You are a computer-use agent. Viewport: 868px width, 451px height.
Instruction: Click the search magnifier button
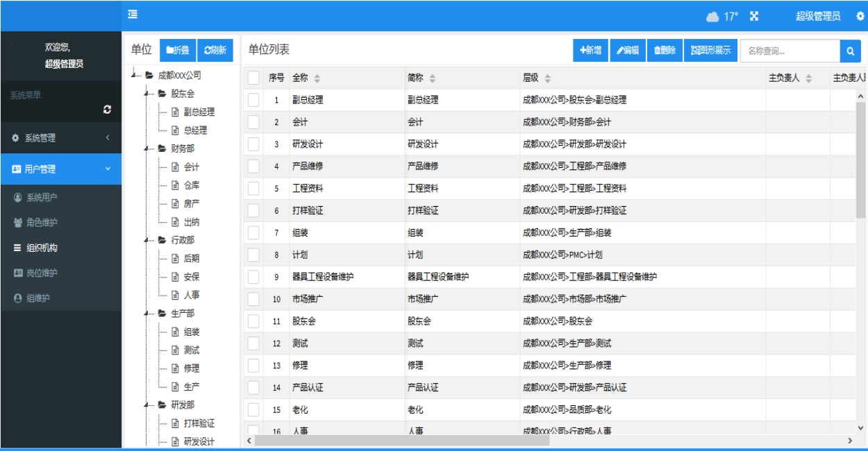point(850,51)
